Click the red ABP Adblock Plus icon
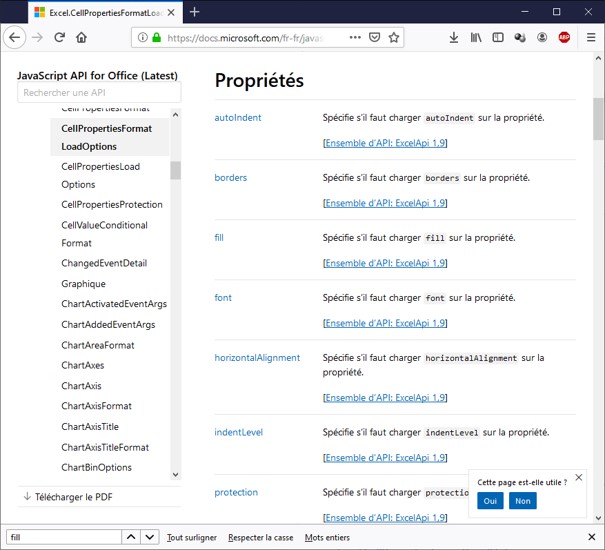 coord(564,37)
